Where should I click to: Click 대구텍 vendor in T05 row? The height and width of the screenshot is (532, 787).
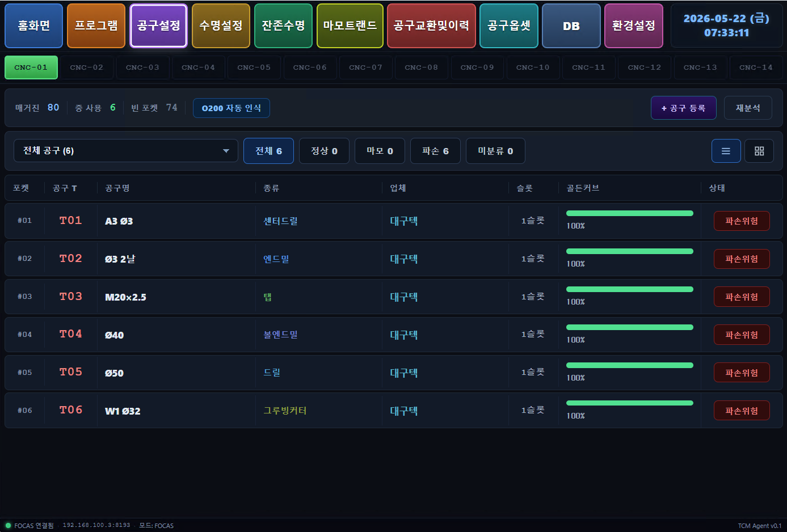tap(404, 373)
